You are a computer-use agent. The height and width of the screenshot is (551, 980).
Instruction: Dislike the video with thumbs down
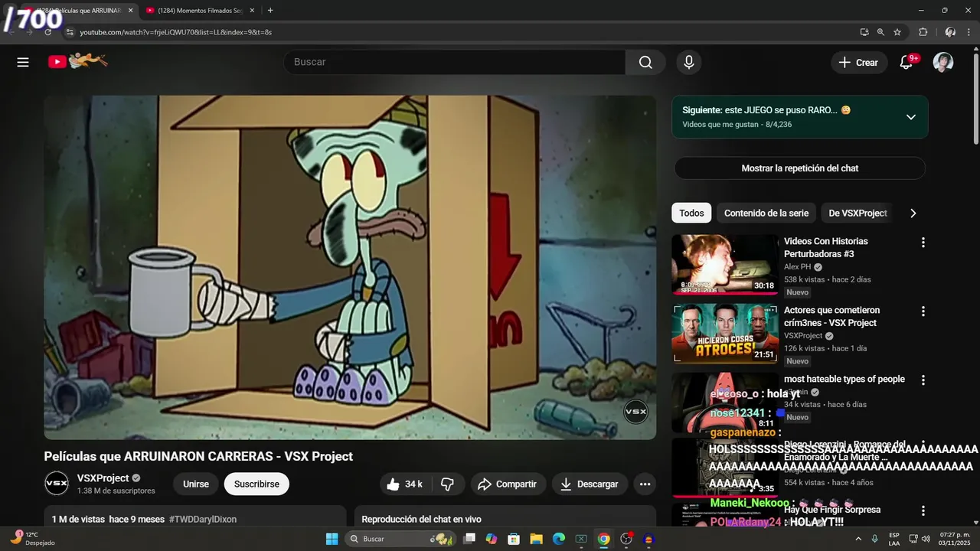(448, 484)
